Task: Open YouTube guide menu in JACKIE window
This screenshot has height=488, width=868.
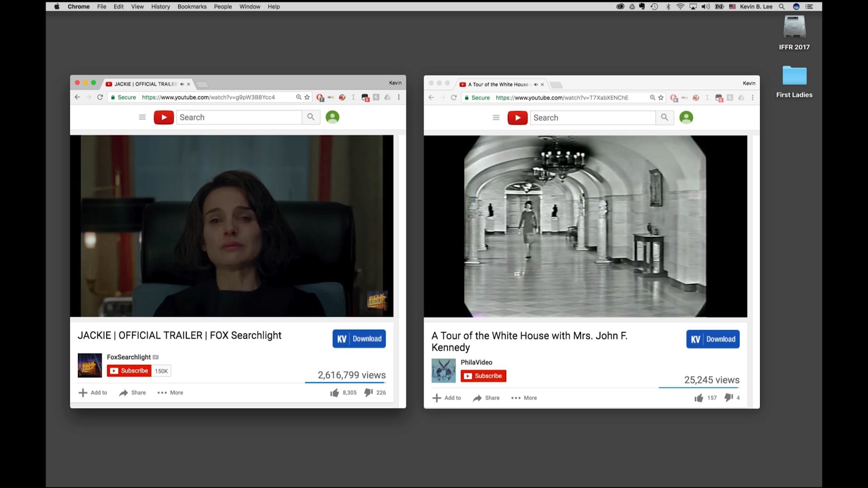Action: pyautogui.click(x=142, y=117)
